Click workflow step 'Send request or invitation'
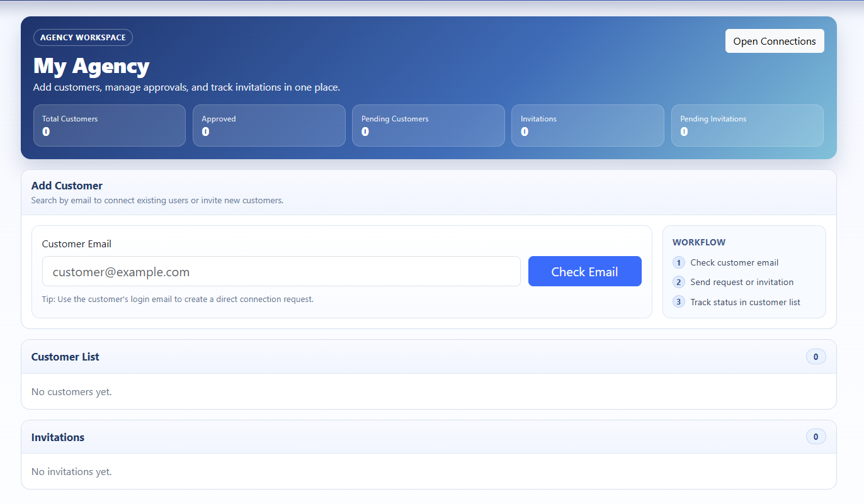The width and height of the screenshot is (864, 504). click(x=742, y=282)
